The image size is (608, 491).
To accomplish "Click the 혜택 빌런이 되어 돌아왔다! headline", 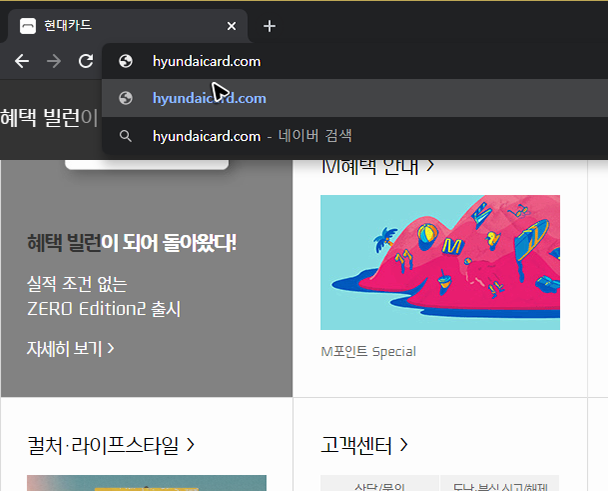I will 132,243.
